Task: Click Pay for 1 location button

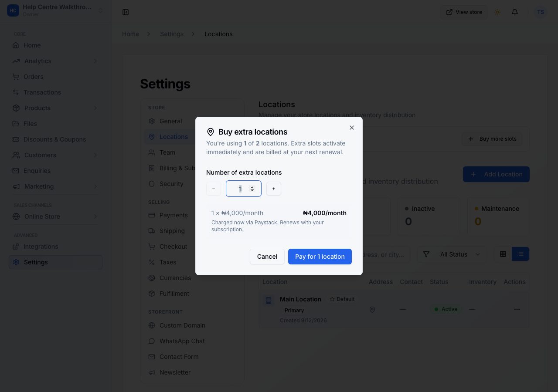Action: pos(320,257)
